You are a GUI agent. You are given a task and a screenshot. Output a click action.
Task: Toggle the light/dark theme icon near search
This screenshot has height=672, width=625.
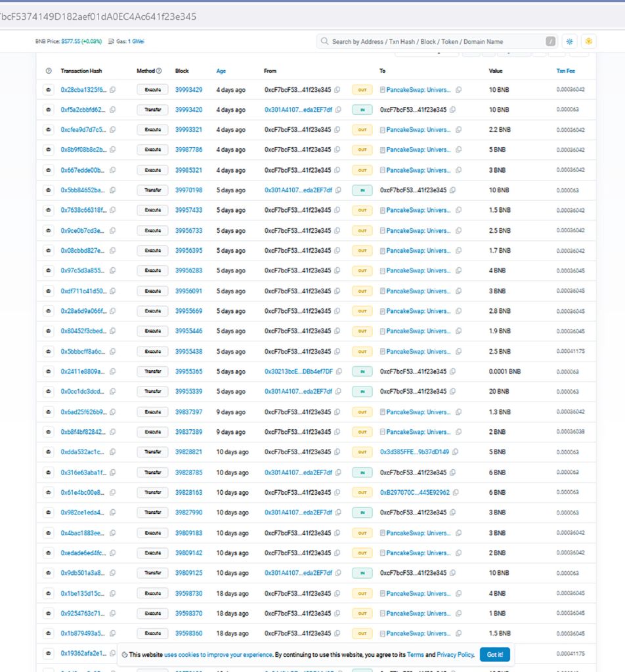(569, 41)
